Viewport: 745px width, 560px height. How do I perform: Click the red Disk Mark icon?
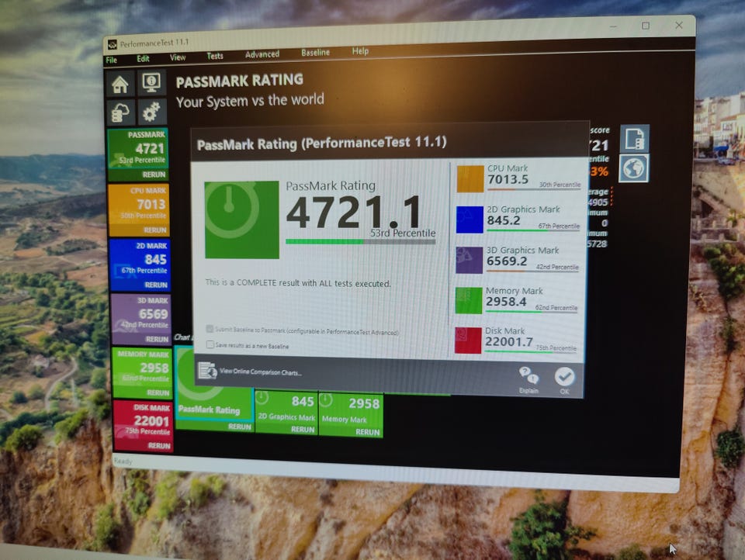click(x=468, y=340)
